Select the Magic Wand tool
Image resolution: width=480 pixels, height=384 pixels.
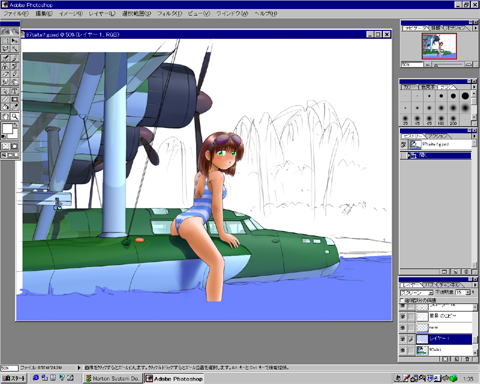click(15, 49)
